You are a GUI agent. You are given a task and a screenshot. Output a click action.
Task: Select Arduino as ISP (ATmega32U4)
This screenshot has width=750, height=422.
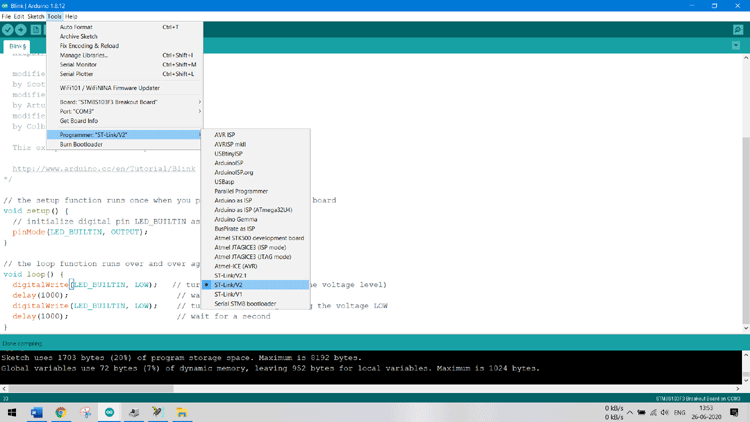coord(255,210)
